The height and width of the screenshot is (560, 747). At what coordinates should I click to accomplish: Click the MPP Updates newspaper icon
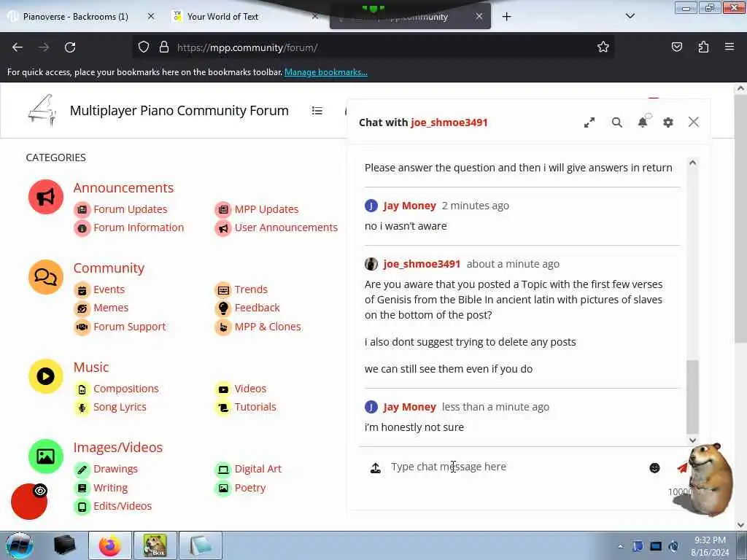click(223, 209)
